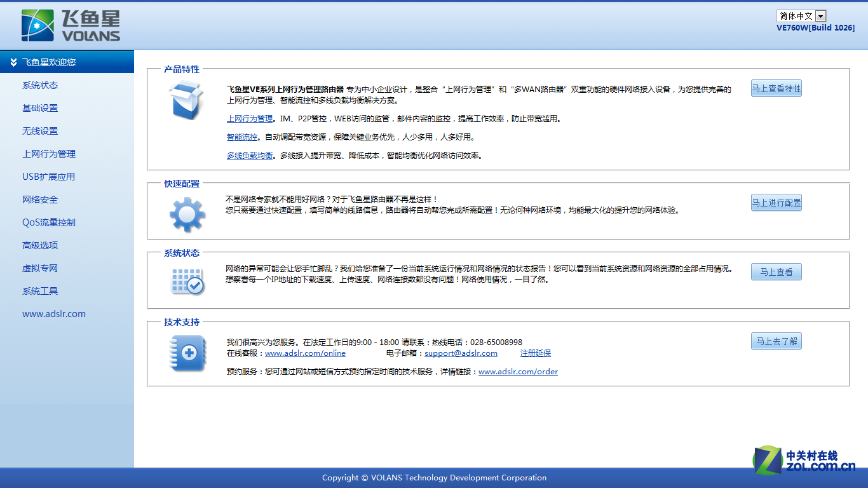Click the 产品特性 section heading
868x488 pixels.
[182, 69]
